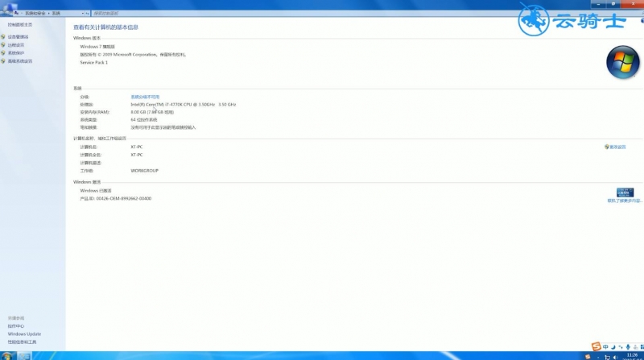Click the network tray icon

(x=608, y=357)
